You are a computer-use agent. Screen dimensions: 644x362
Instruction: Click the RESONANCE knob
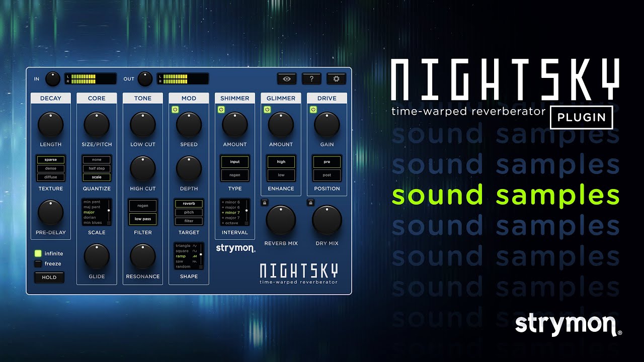point(143,256)
